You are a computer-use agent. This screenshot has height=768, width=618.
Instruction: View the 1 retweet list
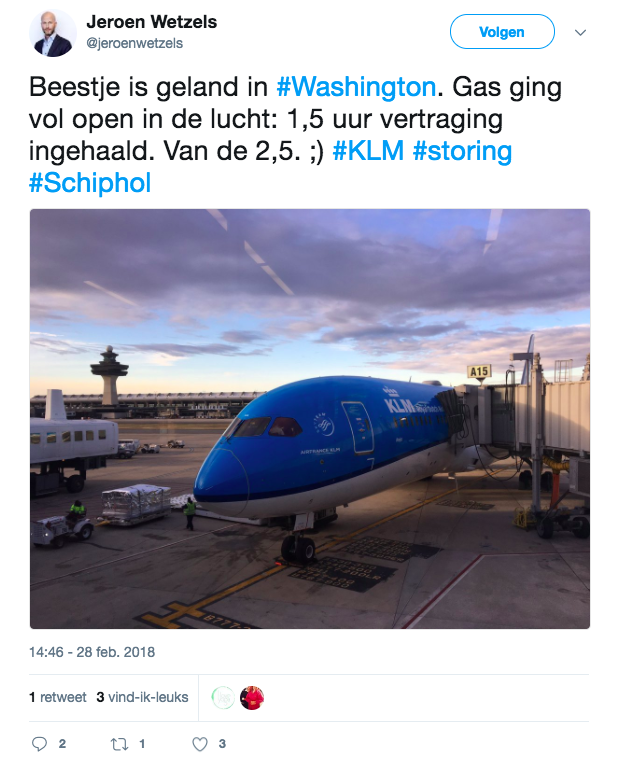pyautogui.click(x=58, y=697)
